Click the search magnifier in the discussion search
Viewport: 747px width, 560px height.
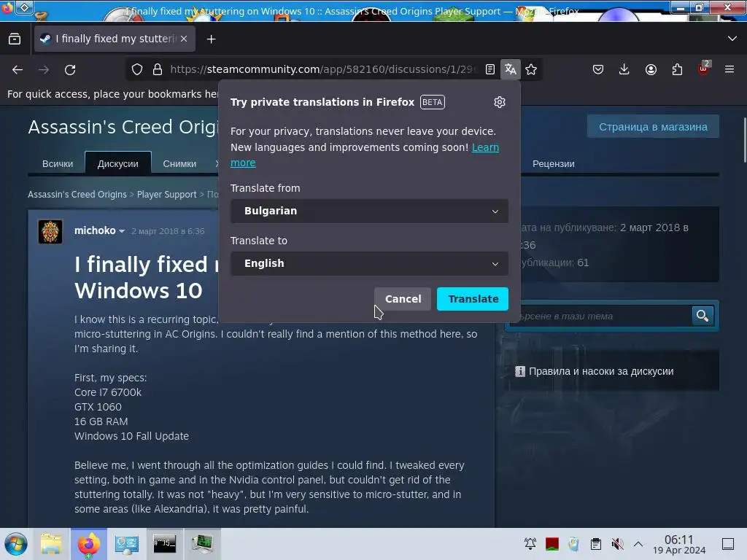click(703, 316)
